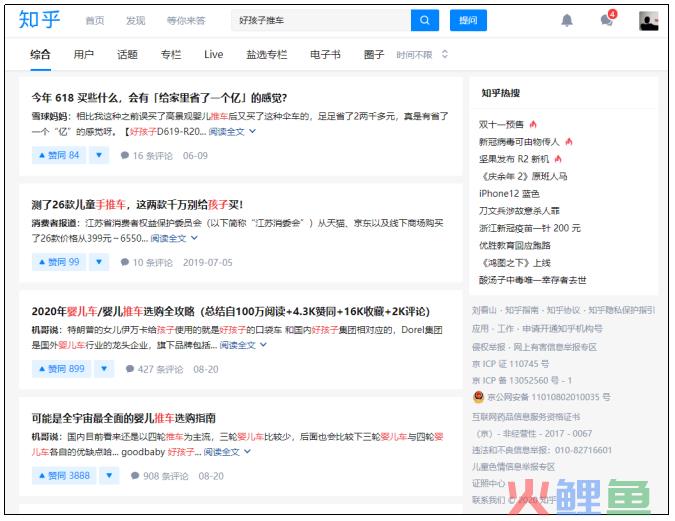Viewport: 675px width, 521px height.
Task: Click the search box containing 好孩子推车
Action: click(321, 20)
